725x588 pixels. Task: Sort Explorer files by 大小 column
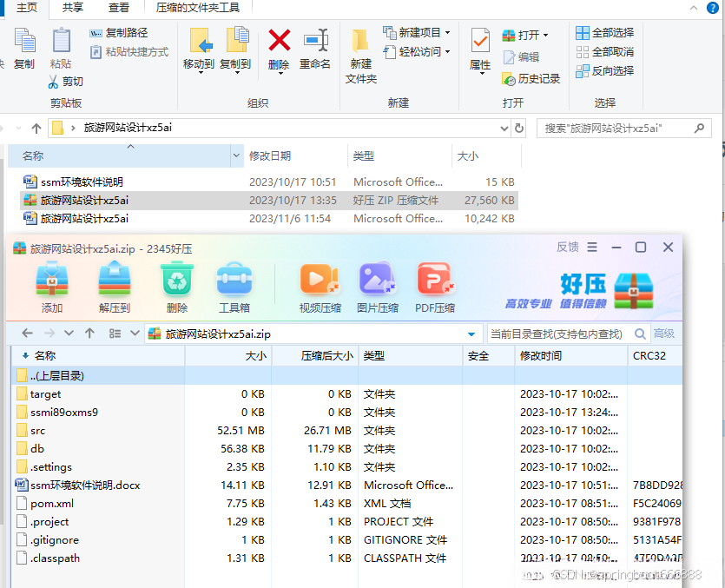point(467,156)
